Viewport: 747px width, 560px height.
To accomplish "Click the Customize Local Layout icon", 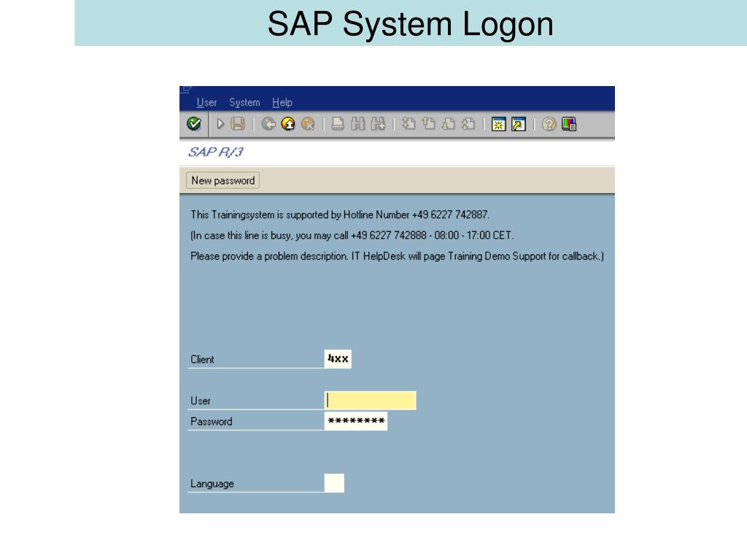I will (x=569, y=124).
